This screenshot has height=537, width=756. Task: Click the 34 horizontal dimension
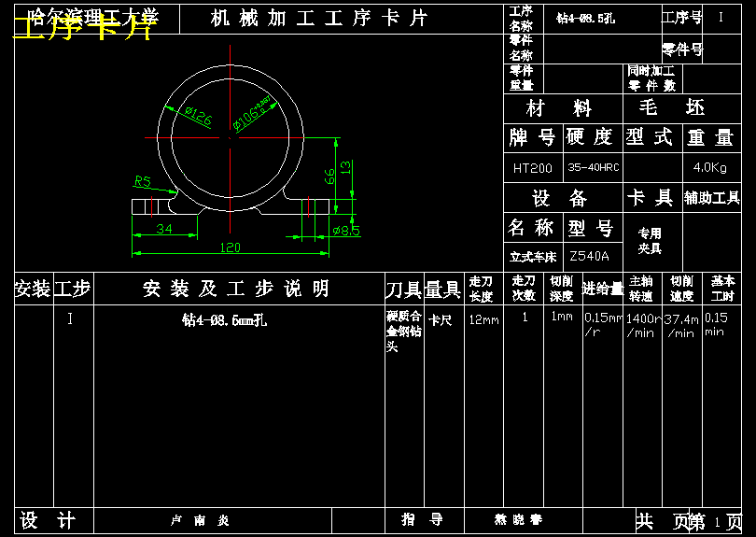[x=164, y=229]
